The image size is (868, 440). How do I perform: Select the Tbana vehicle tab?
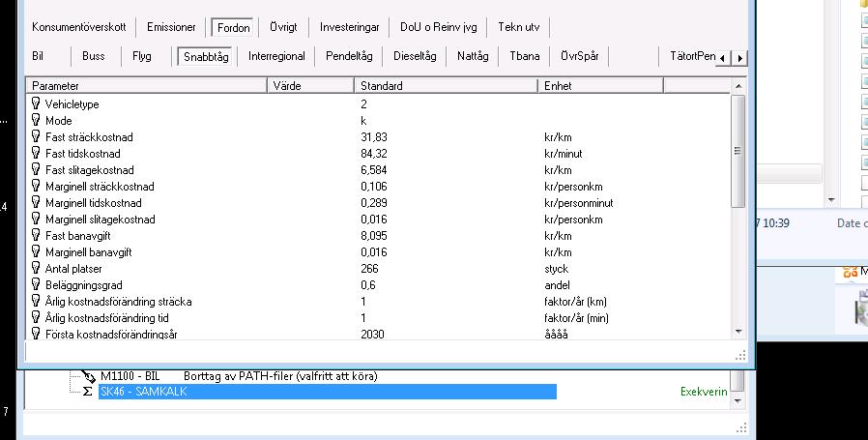tap(525, 56)
